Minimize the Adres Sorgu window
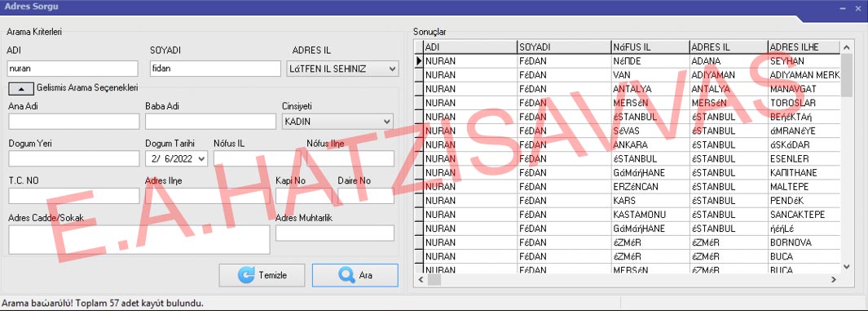The width and height of the screenshot is (868, 311). tap(843, 8)
